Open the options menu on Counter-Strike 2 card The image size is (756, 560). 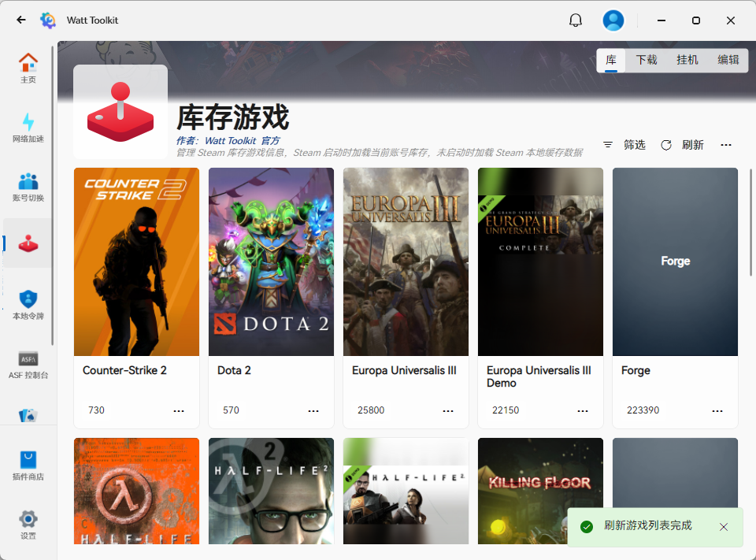(x=178, y=410)
